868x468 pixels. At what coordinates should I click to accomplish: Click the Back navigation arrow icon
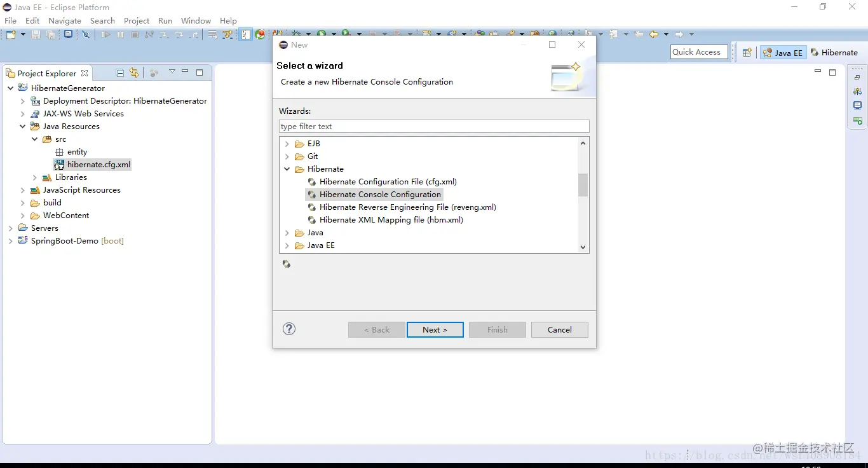point(654,34)
